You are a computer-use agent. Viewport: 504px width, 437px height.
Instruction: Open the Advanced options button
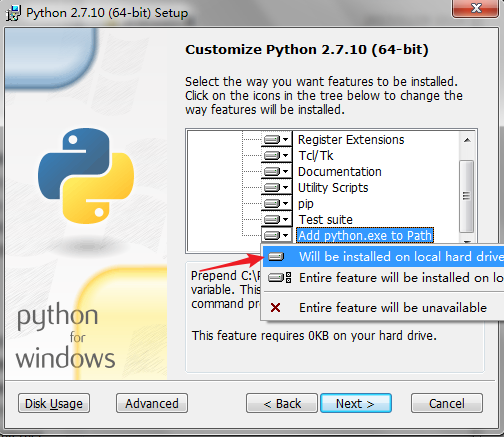[152, 403]
